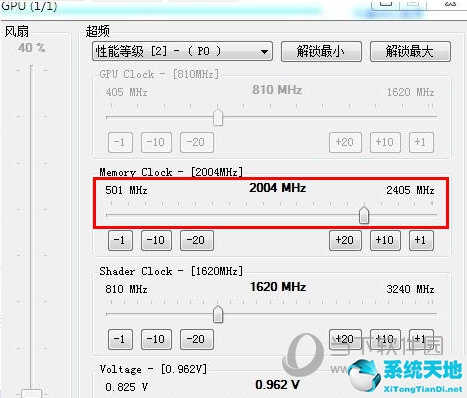This screenshot has width=467, height=398.
Task: Decrease Memory Clock by 10 MHz
Action: click(x=156, y=240)
